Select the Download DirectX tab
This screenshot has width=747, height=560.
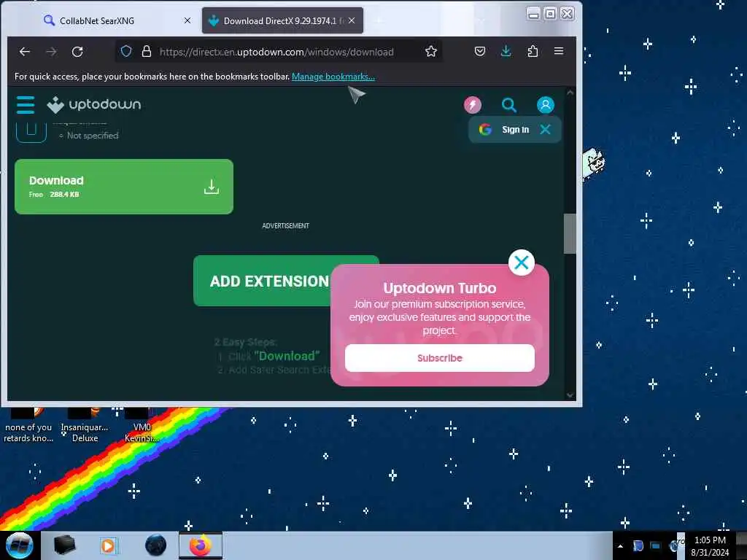point(282,21)
